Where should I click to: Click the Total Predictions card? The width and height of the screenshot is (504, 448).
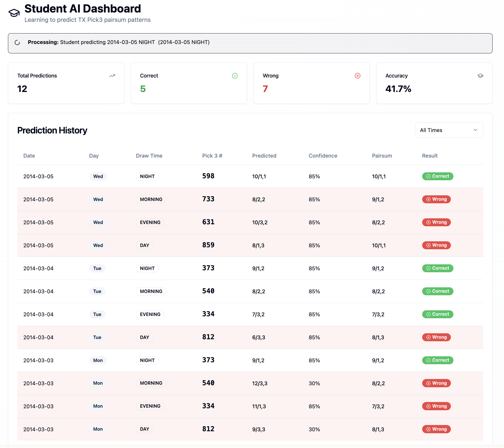pyautogui.click(x=66, y=83)
